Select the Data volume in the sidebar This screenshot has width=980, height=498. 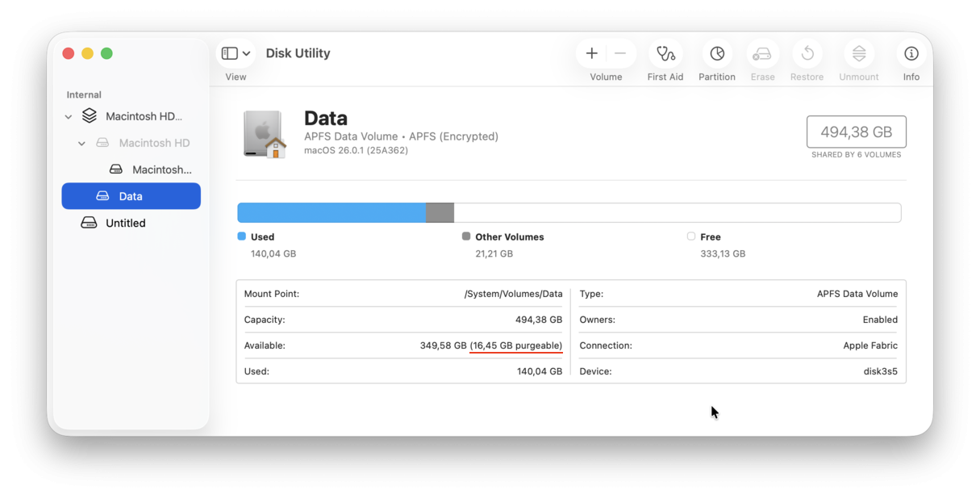131,195
